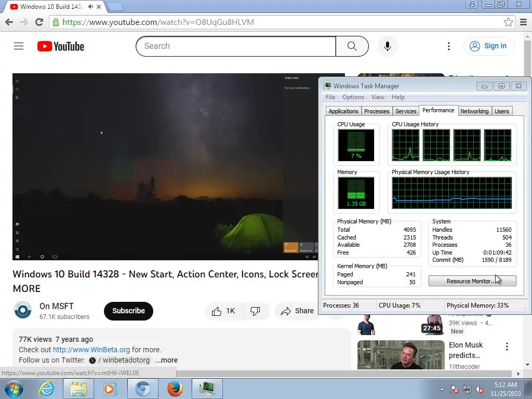Share the video
Screen dimensions: 532x399
pyautogui.click(x=297, y=311)
